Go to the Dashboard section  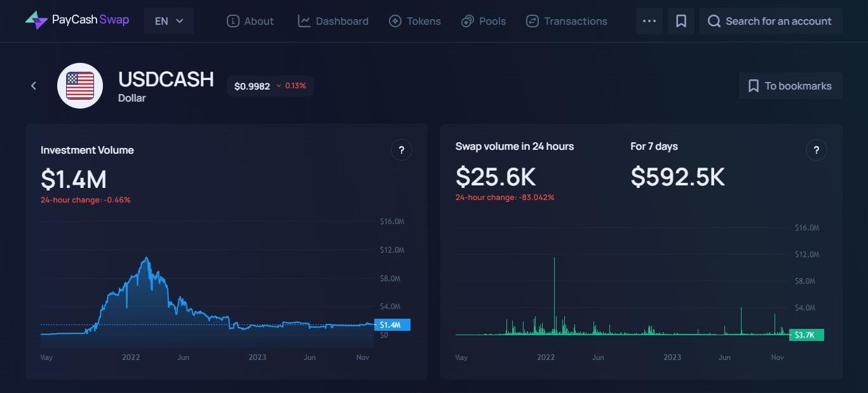click(x=333, y=21)
